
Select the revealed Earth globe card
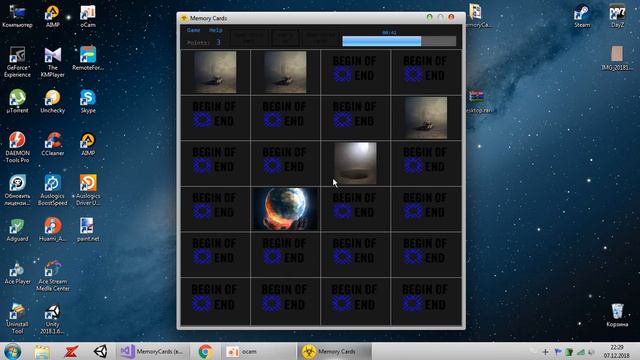(x=285, y=209)
